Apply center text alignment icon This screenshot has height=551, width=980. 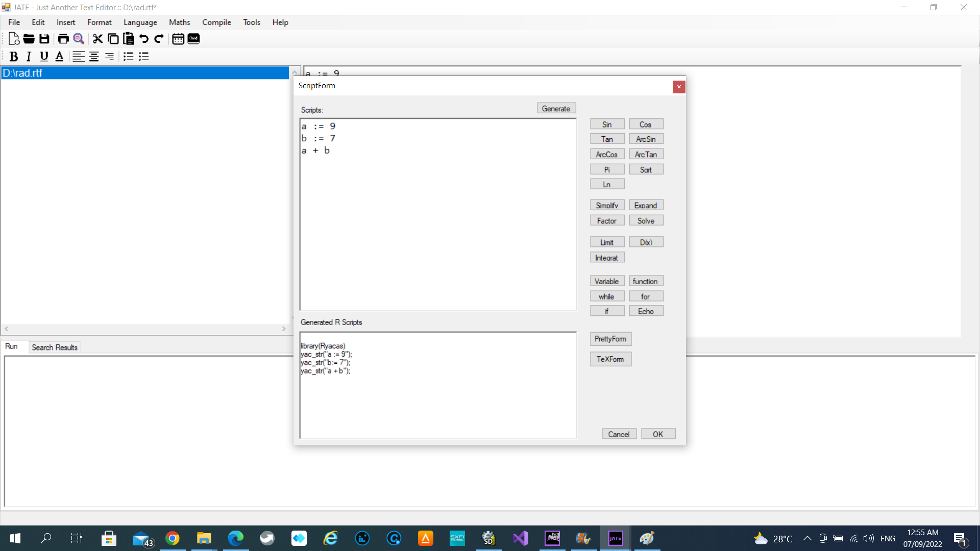[94, 57]
